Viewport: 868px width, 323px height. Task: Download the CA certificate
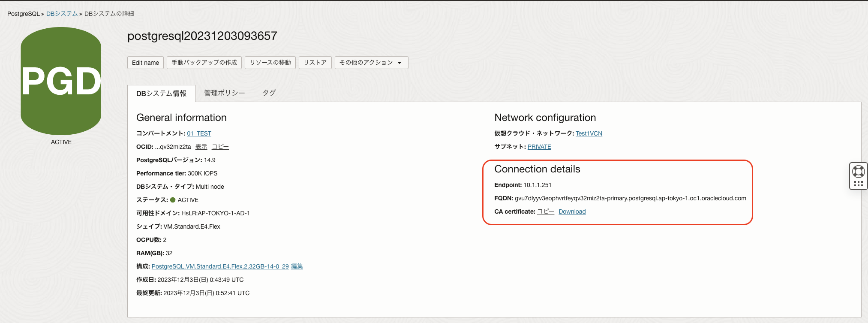[x=572, y=211]
